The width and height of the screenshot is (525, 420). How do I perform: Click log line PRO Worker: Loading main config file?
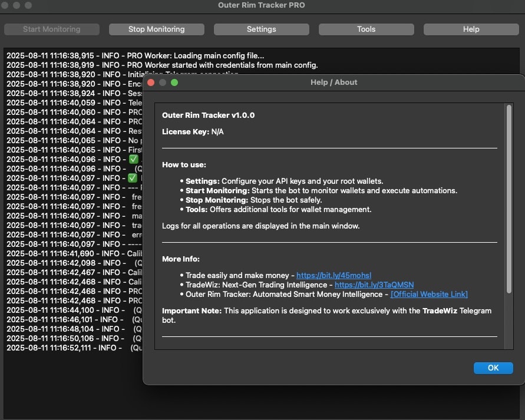135,55
